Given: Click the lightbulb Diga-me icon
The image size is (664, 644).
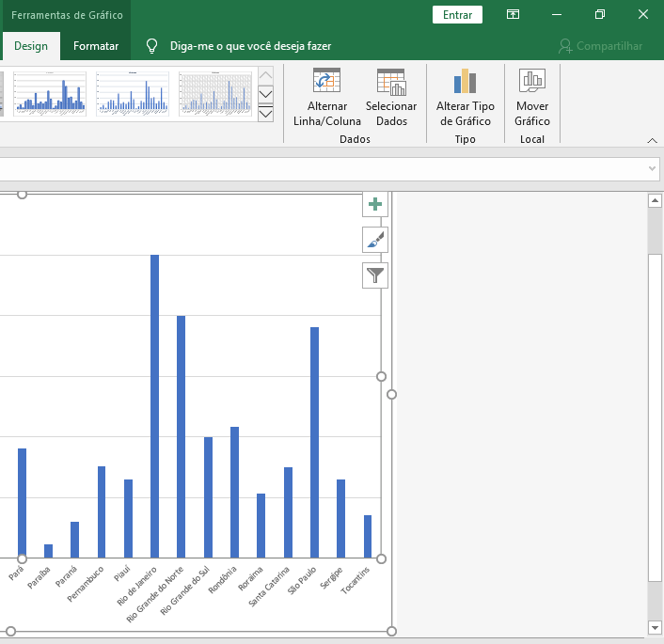Looking at the screenshot, I should [x=150, y=46].
